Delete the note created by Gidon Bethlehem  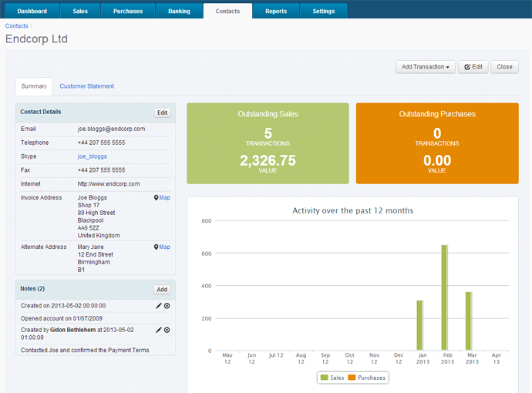pyautogui.click(x=167, y=330)
